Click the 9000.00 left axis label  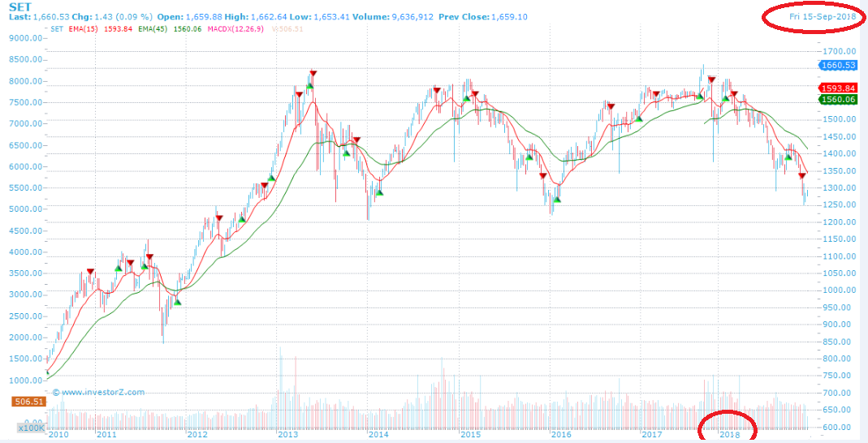coord(27,39)
